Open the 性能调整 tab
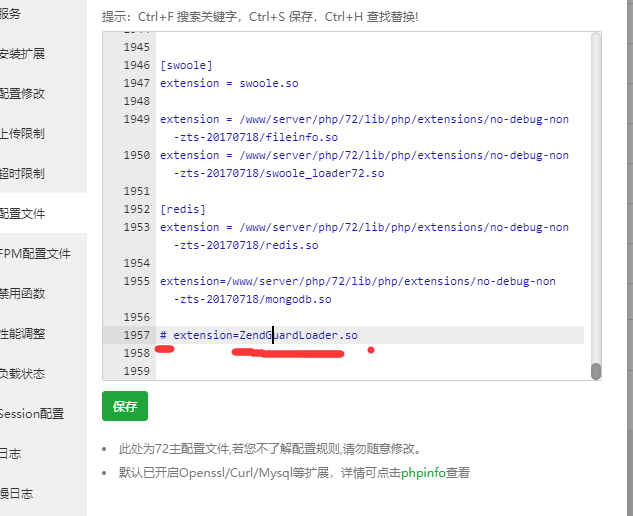This screenshot has width=633, height=516. point(24,333)
